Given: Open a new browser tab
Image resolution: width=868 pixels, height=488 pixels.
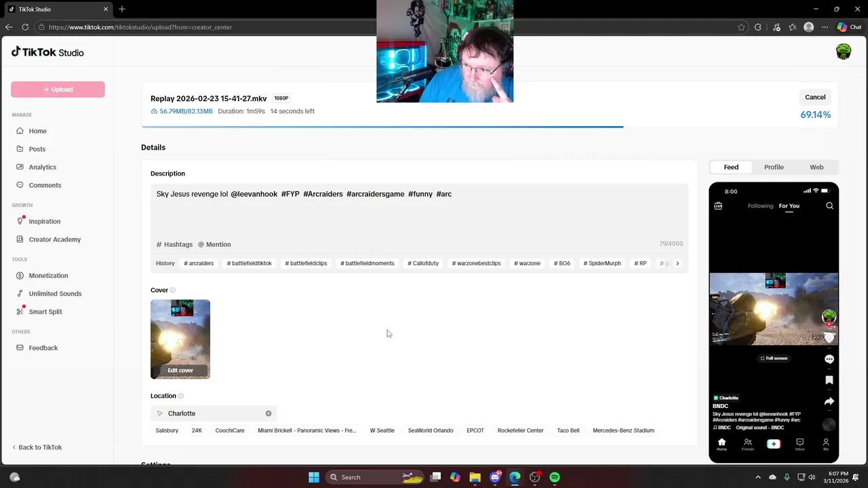Looking at the screenshot, I should coord(122,9).
